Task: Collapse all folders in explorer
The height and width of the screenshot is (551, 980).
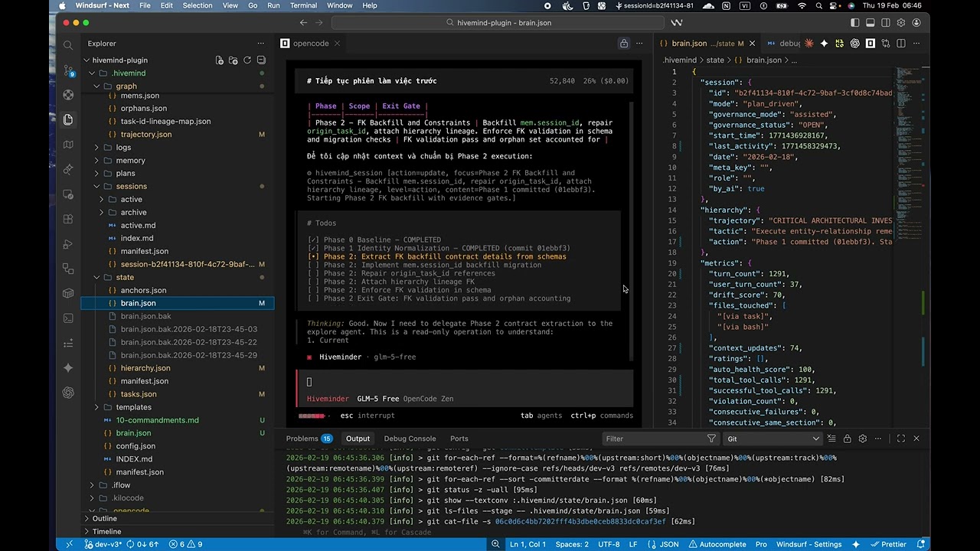Action: [261, 60]
